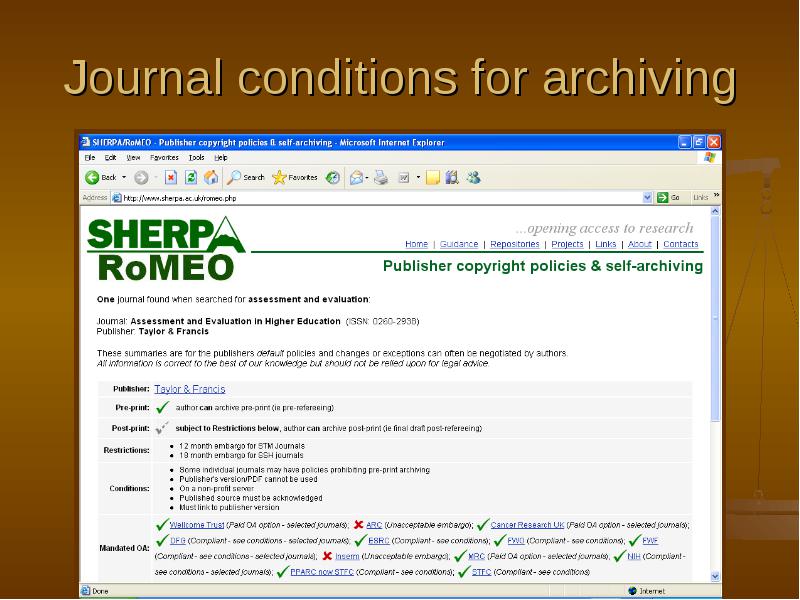Click the vertical scrollbar thumb
This screenshot has width=800, height=600.
[x=715, y=319]
